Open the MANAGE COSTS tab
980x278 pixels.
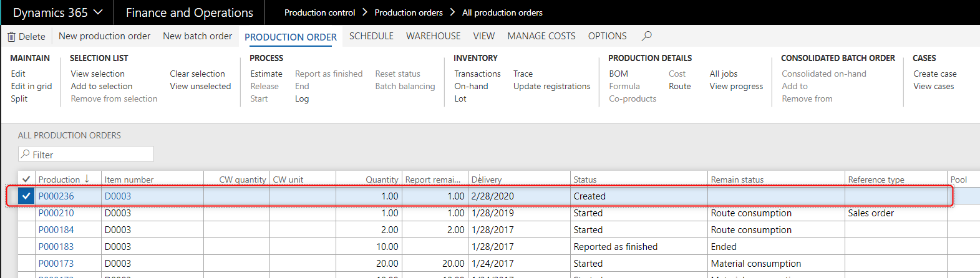point(541,36)
